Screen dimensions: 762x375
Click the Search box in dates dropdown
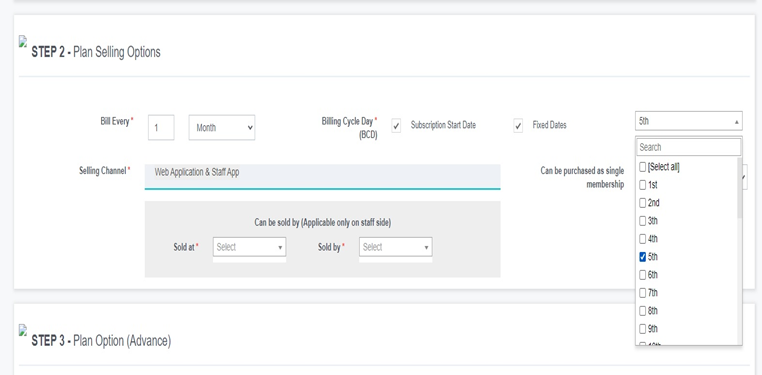click(689, 147)
